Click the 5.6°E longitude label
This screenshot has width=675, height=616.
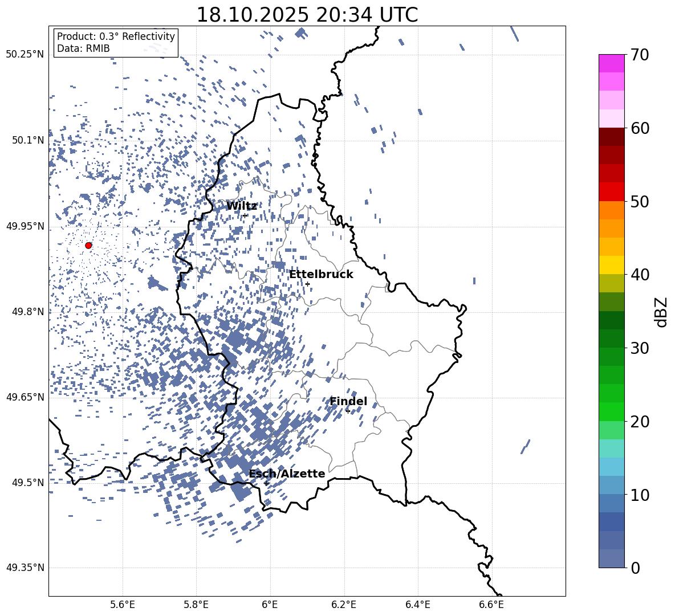click(x=123, y=605)
